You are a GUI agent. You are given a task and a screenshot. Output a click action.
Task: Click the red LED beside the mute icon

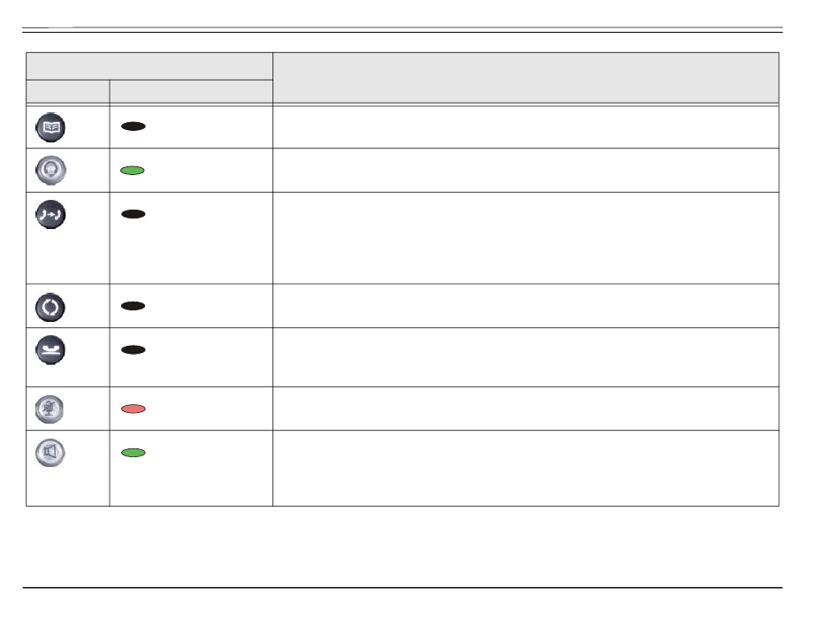134,409
